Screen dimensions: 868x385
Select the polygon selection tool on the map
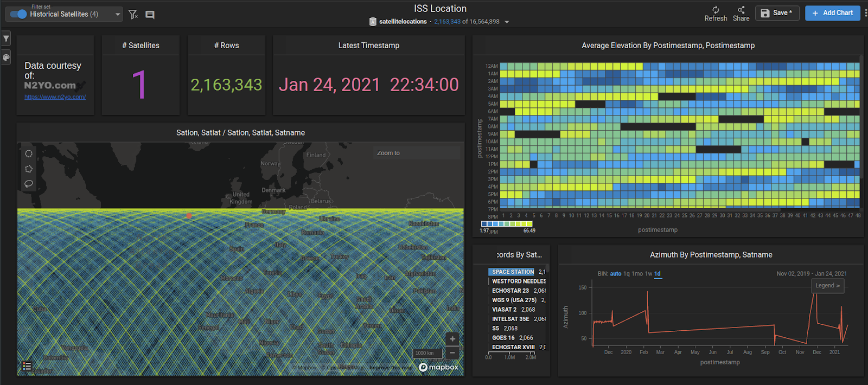[x=29, y=169]
